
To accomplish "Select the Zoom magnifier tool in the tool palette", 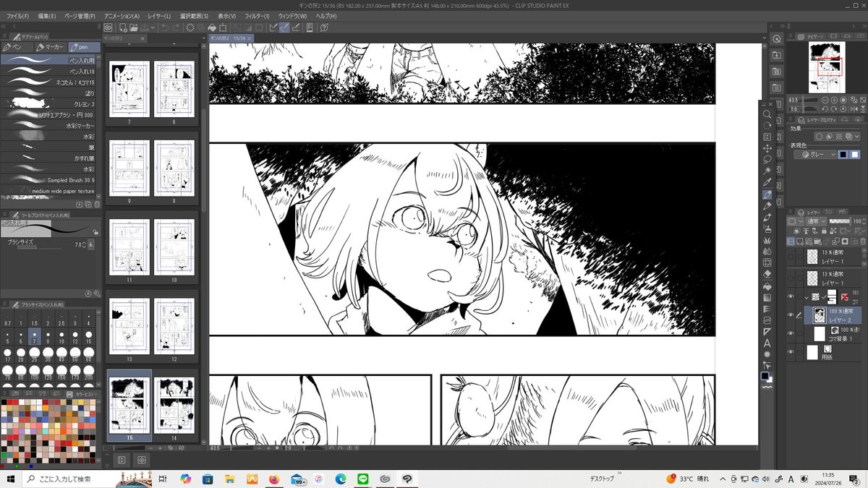I will click(767, 114).
